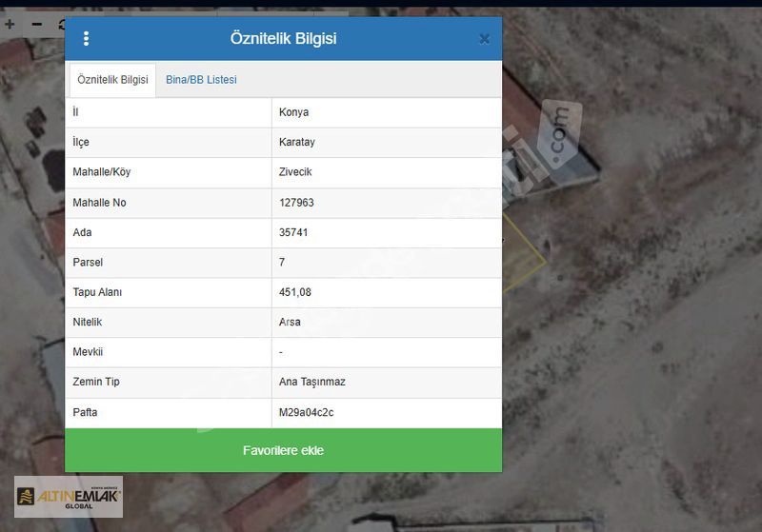The width and height of the screenshot is (762, 532).
Task: Click the map refresh/rotate icon
Action: [x=61, y=24]
